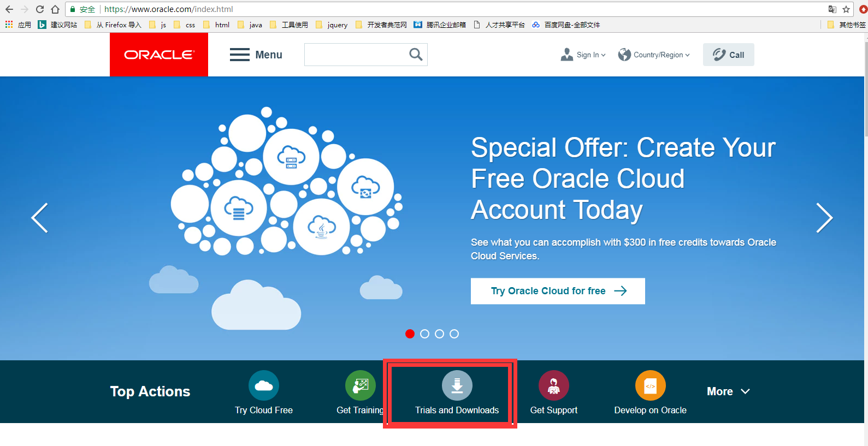This screenshot has height=446, width=868.
Task: Open the Try Cloud Free link text
Action: (264, 410)
